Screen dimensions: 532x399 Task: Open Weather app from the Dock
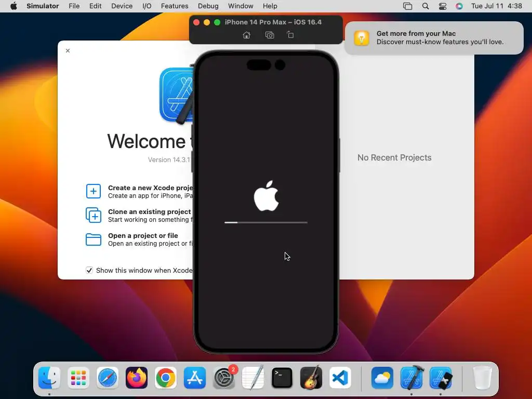coord(382,378)
